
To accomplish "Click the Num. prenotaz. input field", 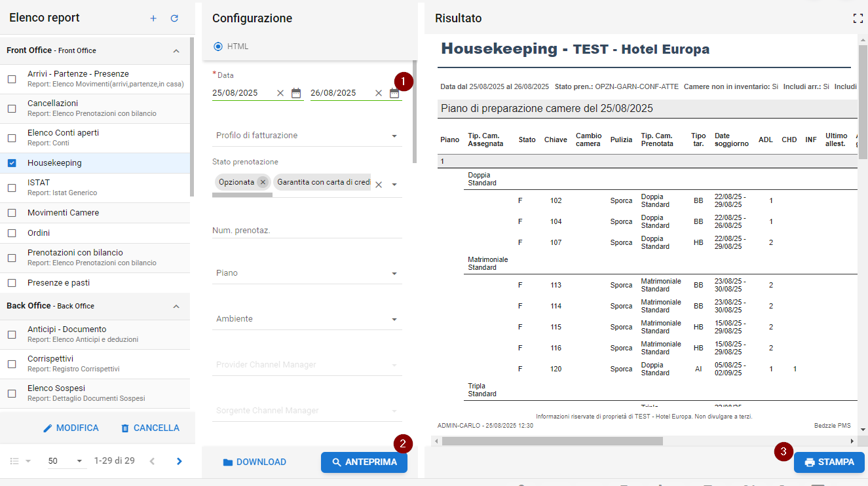I will [x=307, y=231].
